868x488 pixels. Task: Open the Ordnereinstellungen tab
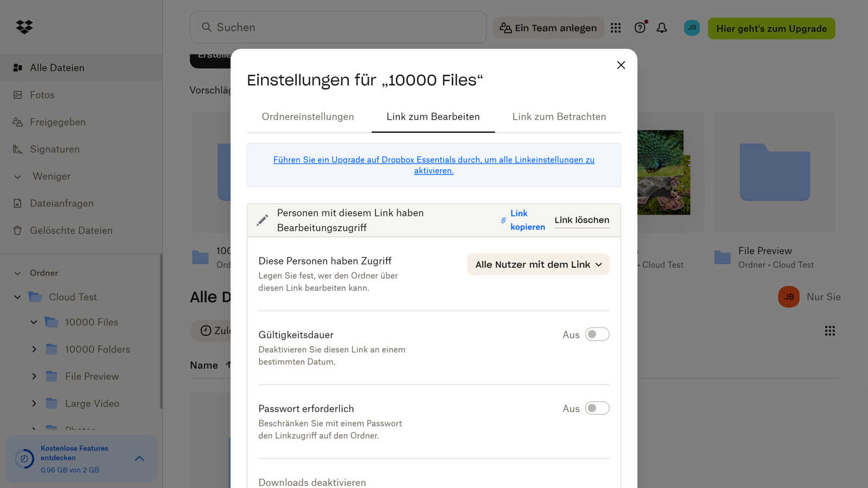click(x=308, y=116)
